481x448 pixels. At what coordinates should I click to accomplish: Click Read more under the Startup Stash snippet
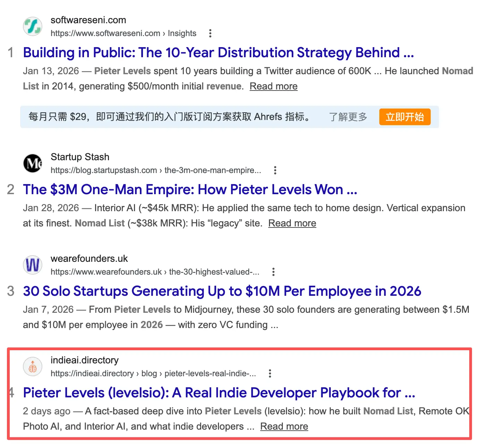(x=292, y=223)
